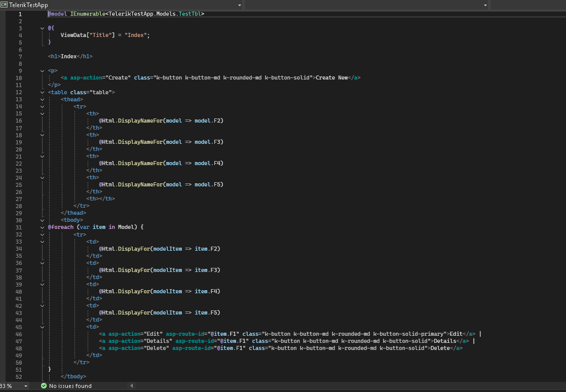The width and height of the screenshot is (566, 392).
Task: Click line number 1 in the gutter
Action: tap(20, 14)
